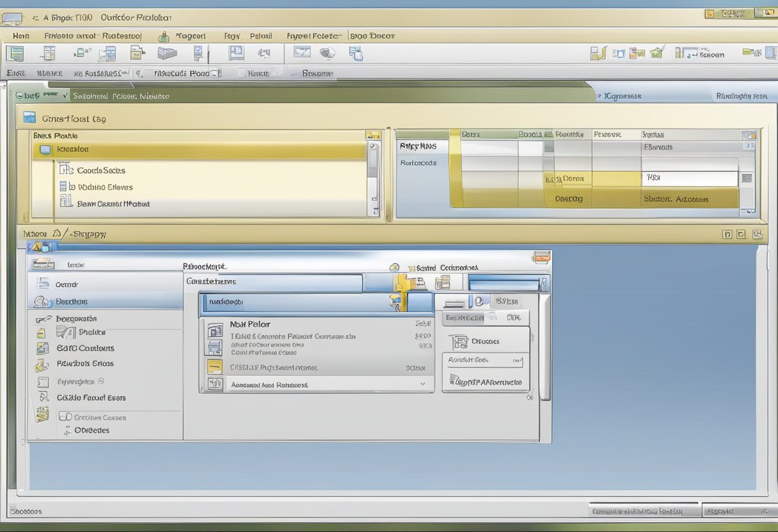This screenshot has width=778, height=532.
Task: Expand the Aanecead Ned Rotndsss dropdown chevron
Action: point(422,384)
